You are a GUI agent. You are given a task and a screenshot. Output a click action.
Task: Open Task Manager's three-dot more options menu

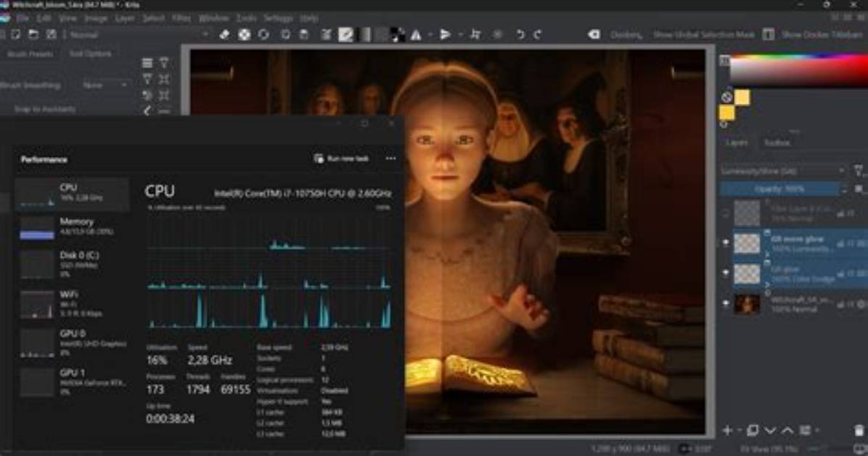click(391, 158)
